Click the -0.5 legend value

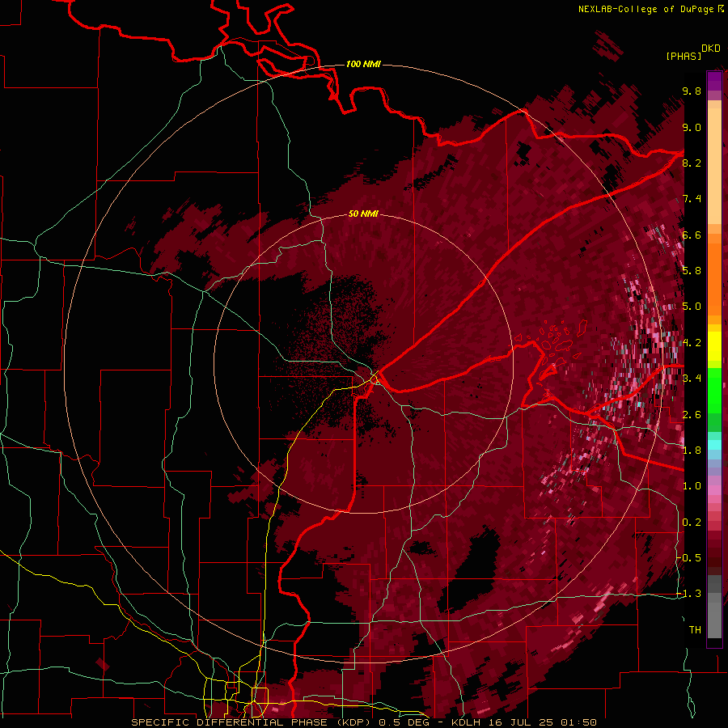[x=689, y=558]
